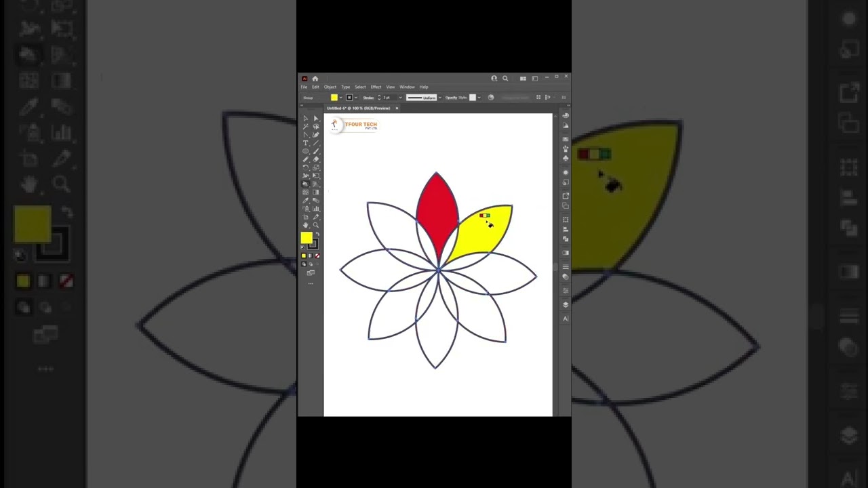The width and height of the screenshot is (868, 488).
Task: Select the Zoom magnifier tool
Action: pyautogui.click(x=316, y=225)
